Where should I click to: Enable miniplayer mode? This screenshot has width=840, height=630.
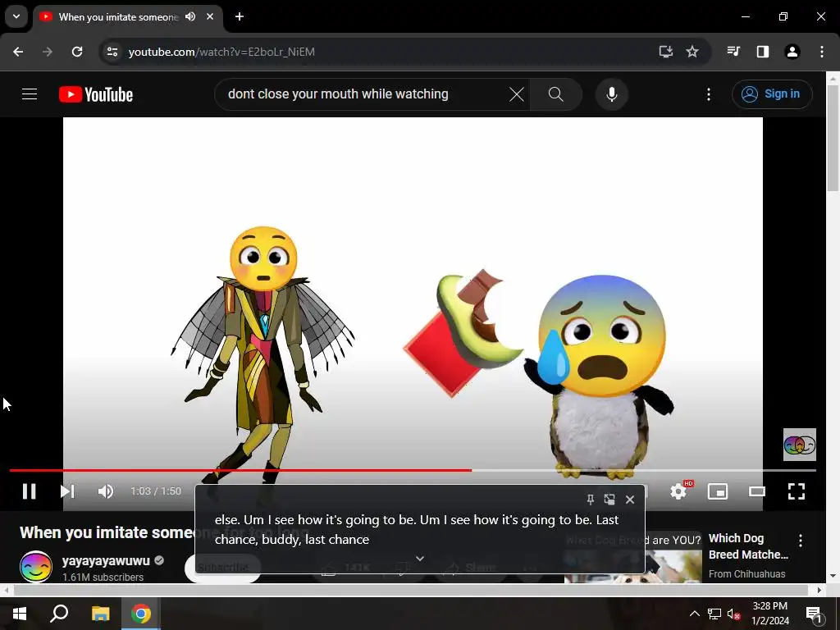click(718, 491)
